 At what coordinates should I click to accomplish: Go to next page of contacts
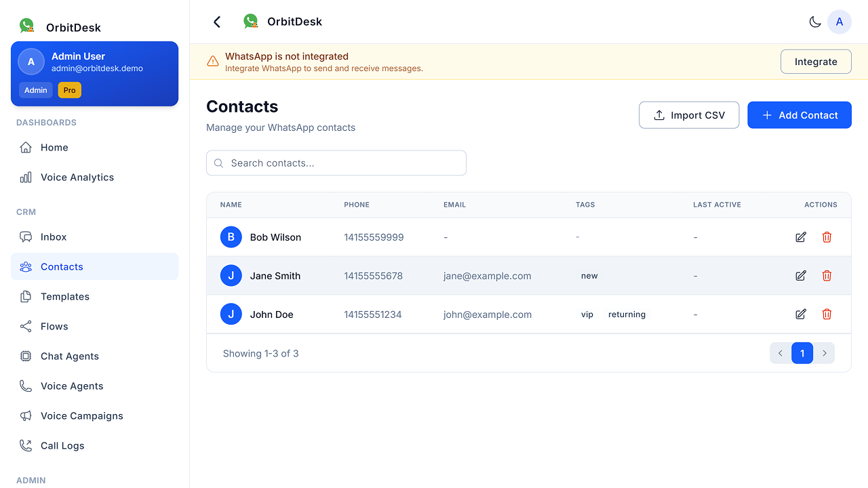tap(825, 353)
